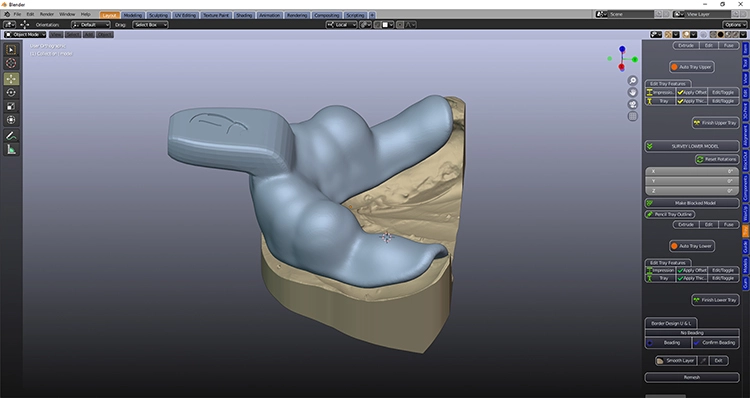Click the green Y axis on navigation gizmo
Screen dimensions: 750x398
click(x=635, y=59)
